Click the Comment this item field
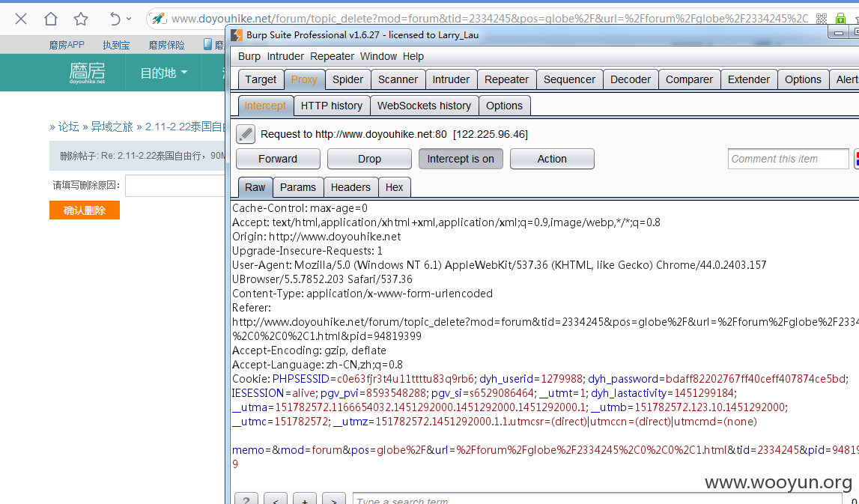Viewport: 859px width, 504px height. click(x=789, y=159)
